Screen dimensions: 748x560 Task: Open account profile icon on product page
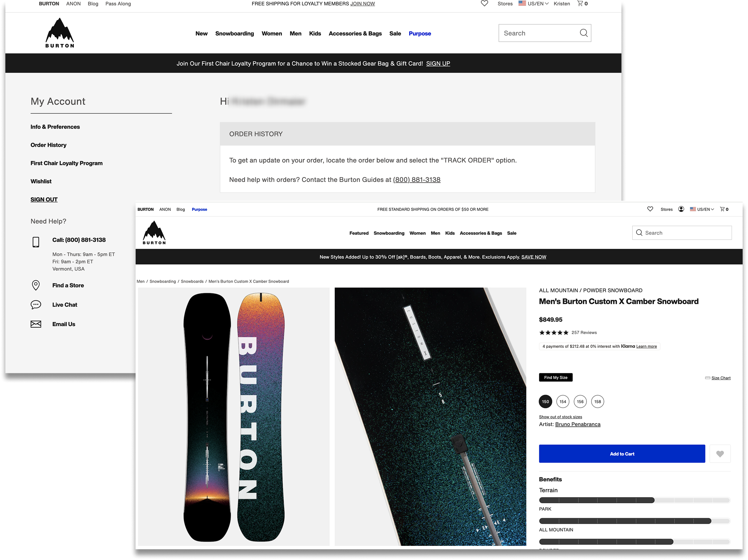681,209
